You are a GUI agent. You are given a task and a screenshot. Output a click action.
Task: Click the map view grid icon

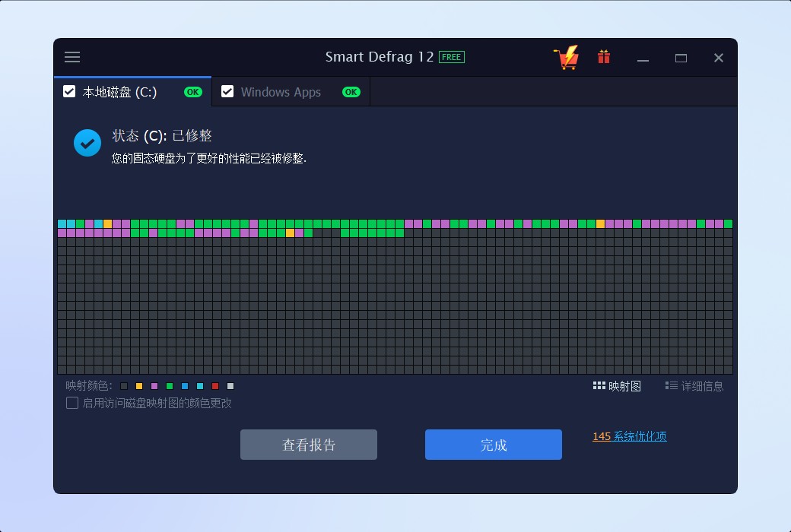(599, 386)
